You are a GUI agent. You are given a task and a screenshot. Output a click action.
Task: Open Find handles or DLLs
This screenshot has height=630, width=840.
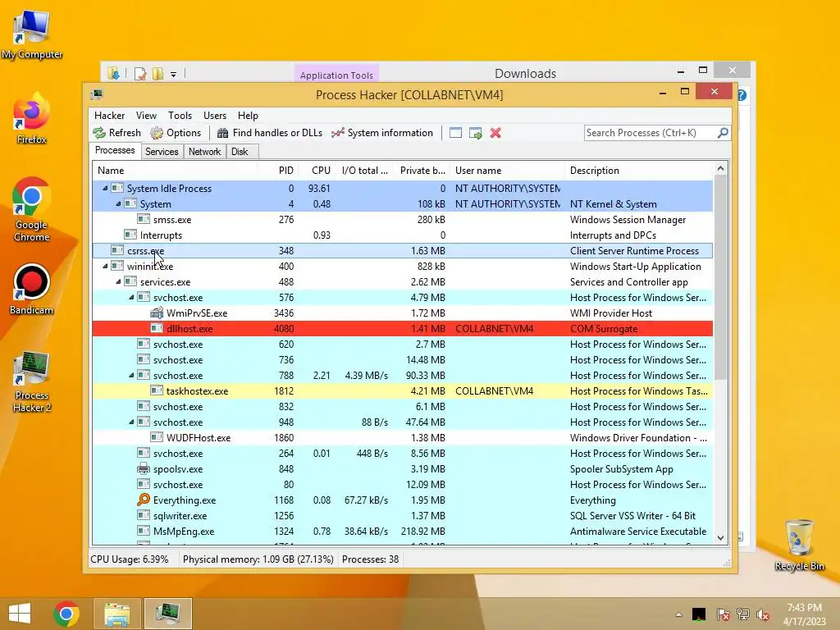[270, 133]
